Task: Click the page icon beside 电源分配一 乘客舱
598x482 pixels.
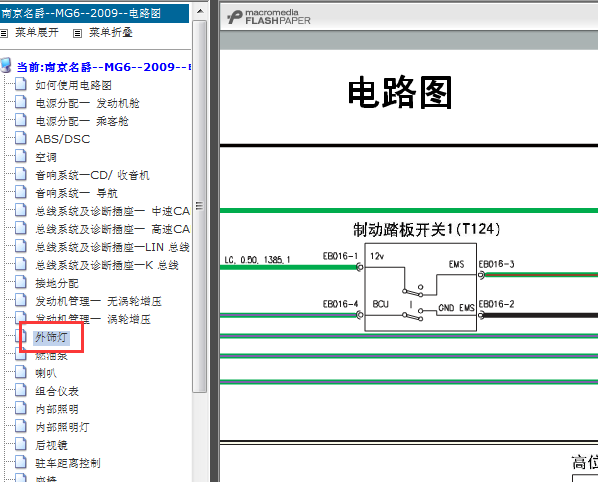Action: click(x=21, y=120)
